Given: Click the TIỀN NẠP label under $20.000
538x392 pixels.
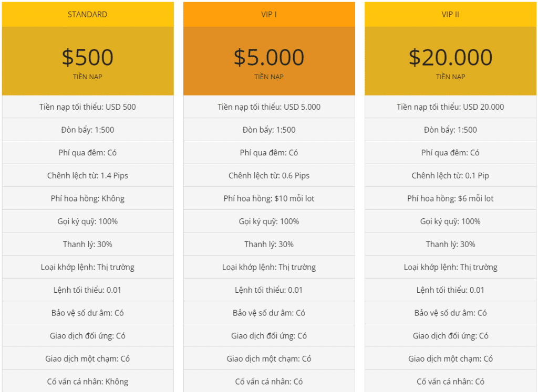Looking at the screenshot, I should coord(450,77).
